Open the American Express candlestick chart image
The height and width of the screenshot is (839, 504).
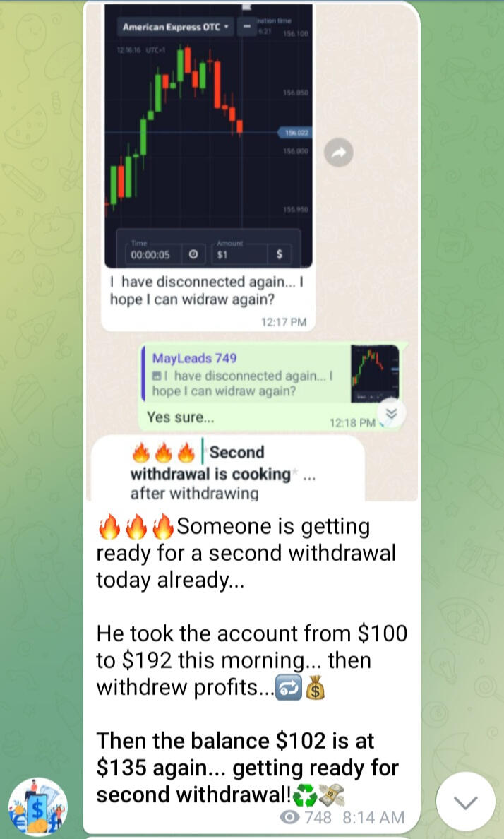coord(208,136)
